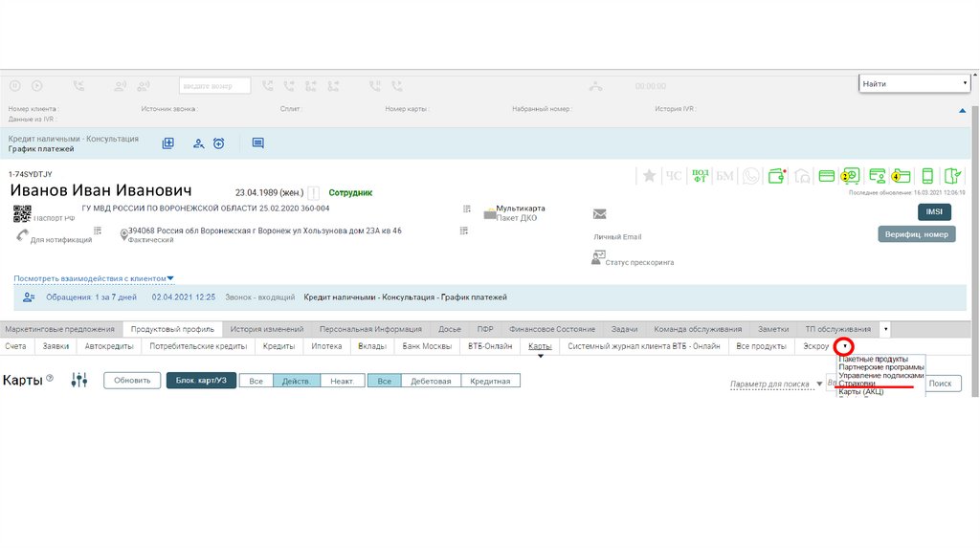This screenshot has height=549, width=980.
Task: Collapse call info panel blue triangle
Action: click(x=963, y=111)
